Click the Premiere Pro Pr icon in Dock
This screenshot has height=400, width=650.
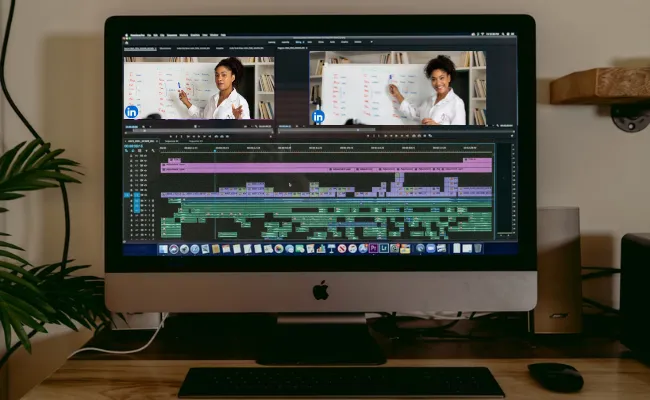(x=373, y=248)
